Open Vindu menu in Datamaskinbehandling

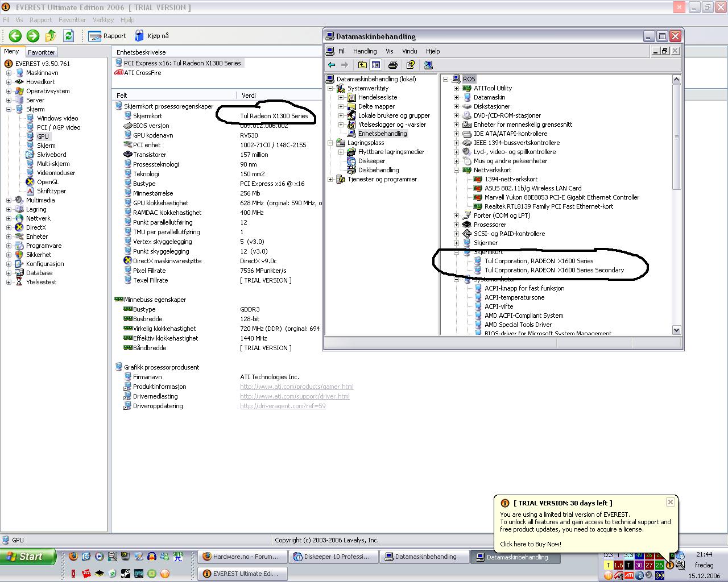pos(409,51)
